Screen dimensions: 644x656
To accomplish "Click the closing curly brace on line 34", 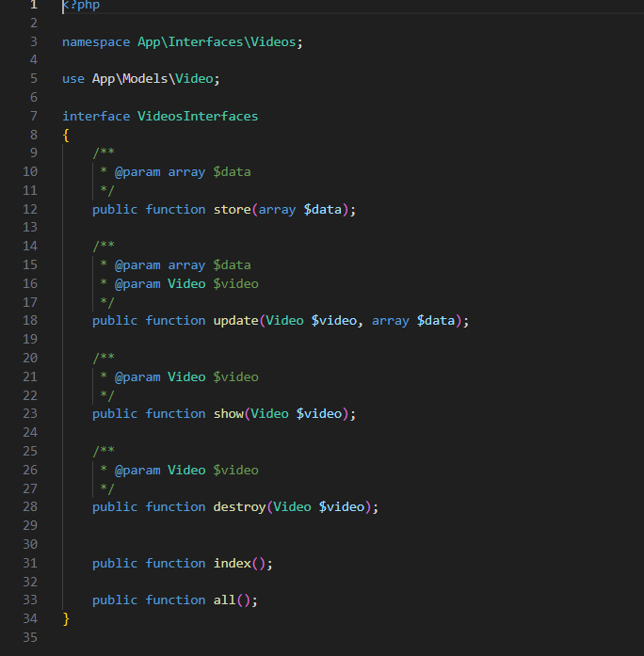I will (66, 618).
